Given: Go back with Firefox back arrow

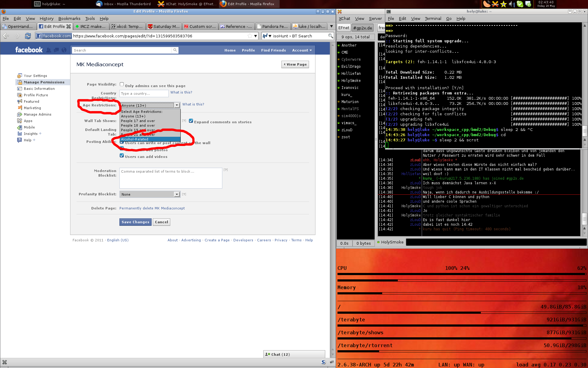Looking at the screenshot, I should 6,36.
